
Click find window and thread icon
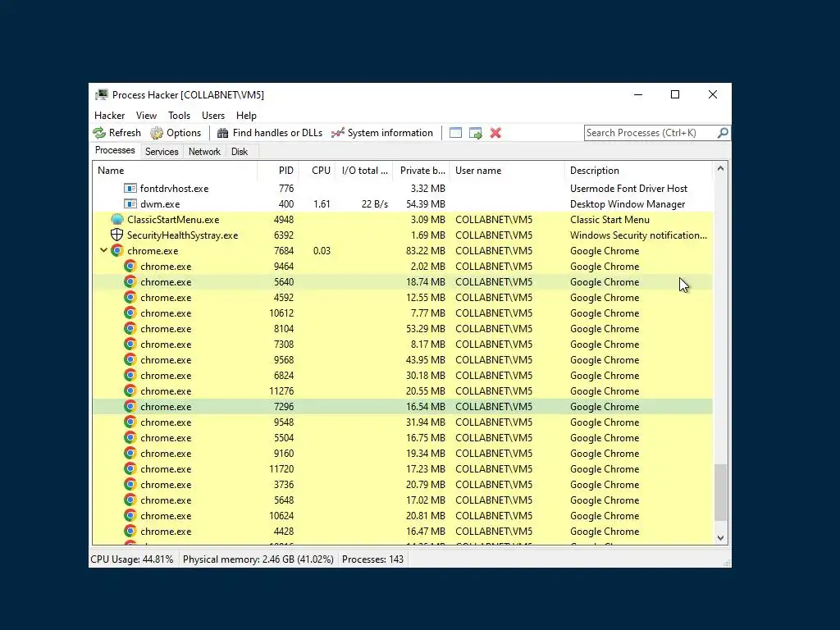(475, 133)
